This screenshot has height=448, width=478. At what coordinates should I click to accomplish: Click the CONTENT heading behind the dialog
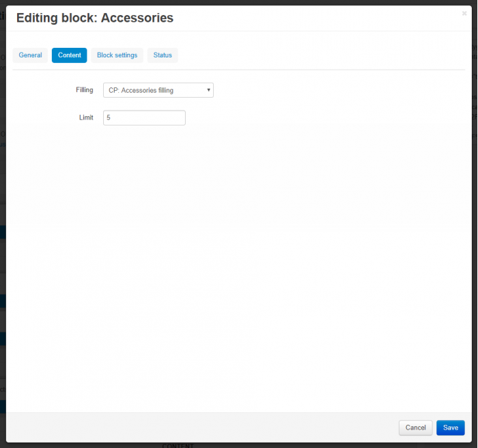tap(178, 445)
